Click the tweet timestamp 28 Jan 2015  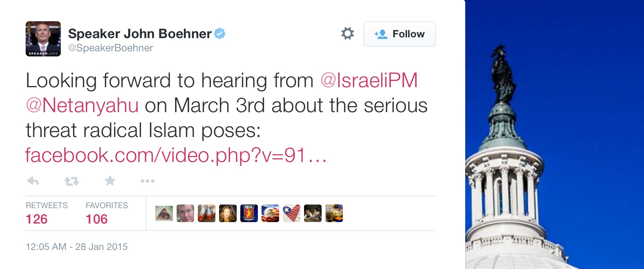coord(77,247)
